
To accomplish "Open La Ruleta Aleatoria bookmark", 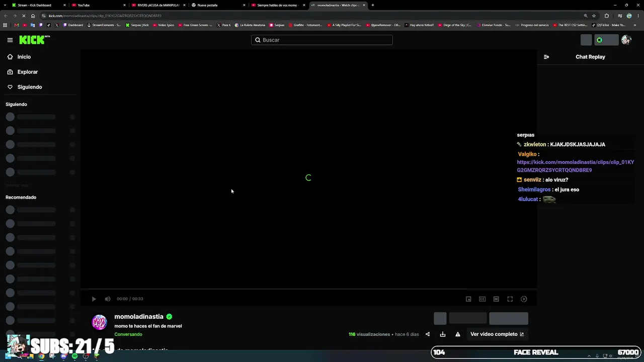I will point(250,25).
